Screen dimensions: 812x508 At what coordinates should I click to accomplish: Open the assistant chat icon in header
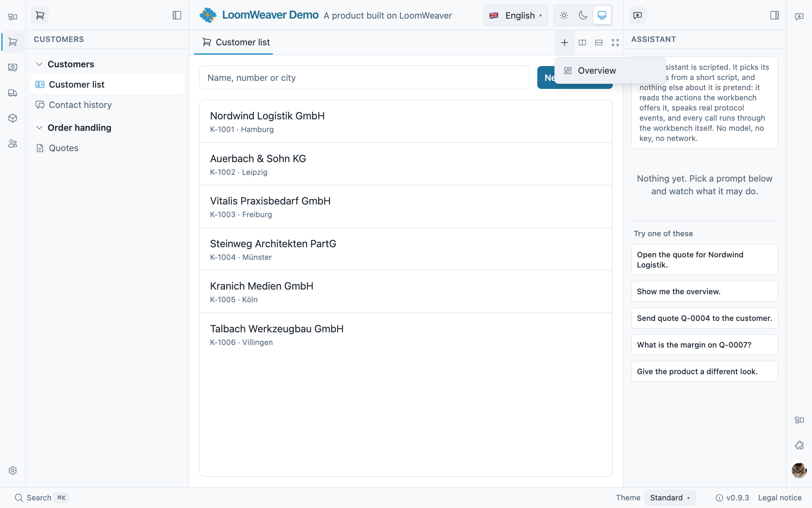click(x=637, y=15)
